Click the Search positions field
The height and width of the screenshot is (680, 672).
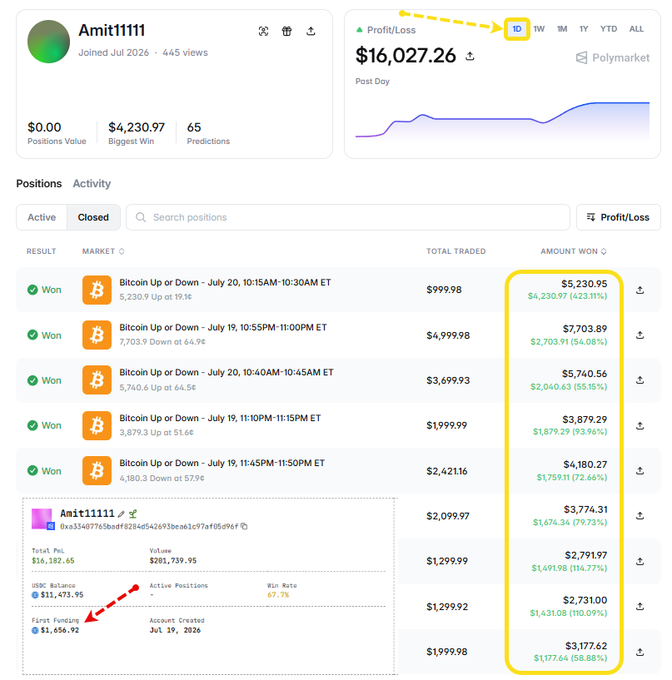[x=348, y=217]
